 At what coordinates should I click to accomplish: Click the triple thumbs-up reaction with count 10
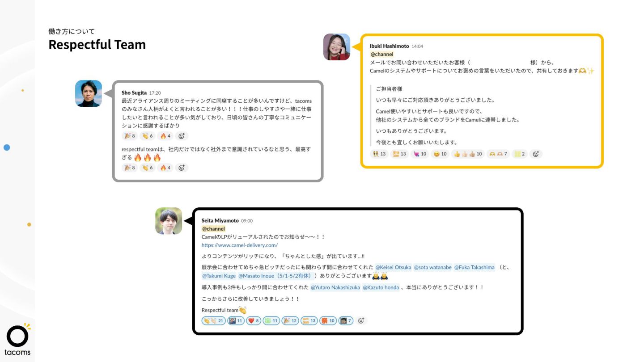[x=467, y=154]
